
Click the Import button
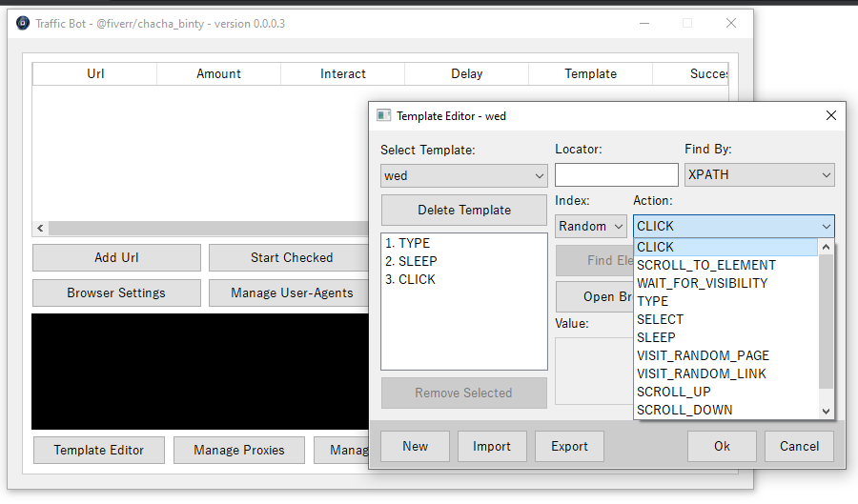(x=491, y=446)
